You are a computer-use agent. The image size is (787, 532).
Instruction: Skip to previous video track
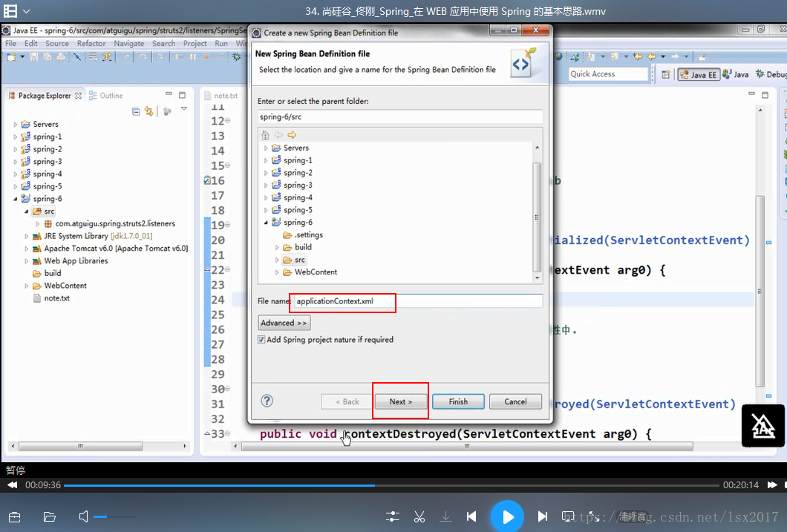[471, 516]
